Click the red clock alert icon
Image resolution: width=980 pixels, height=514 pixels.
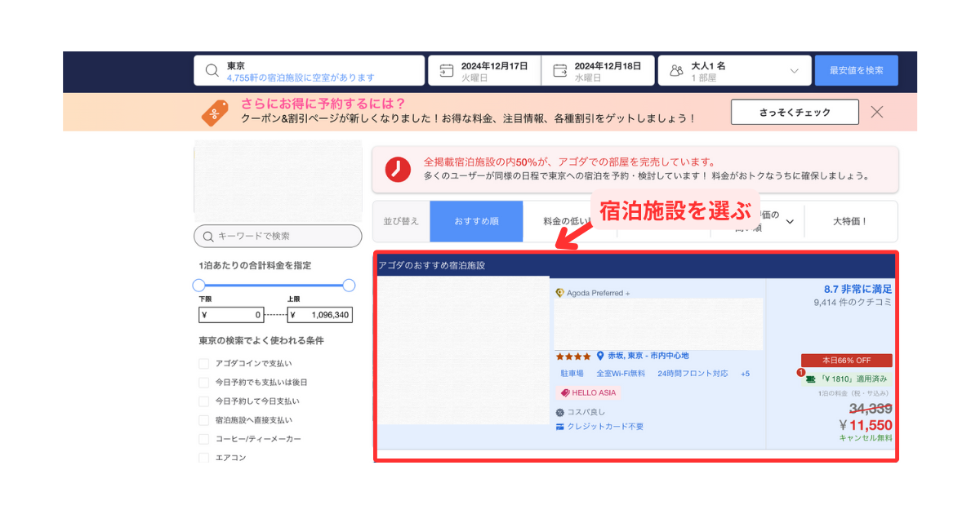click(398, 169)
